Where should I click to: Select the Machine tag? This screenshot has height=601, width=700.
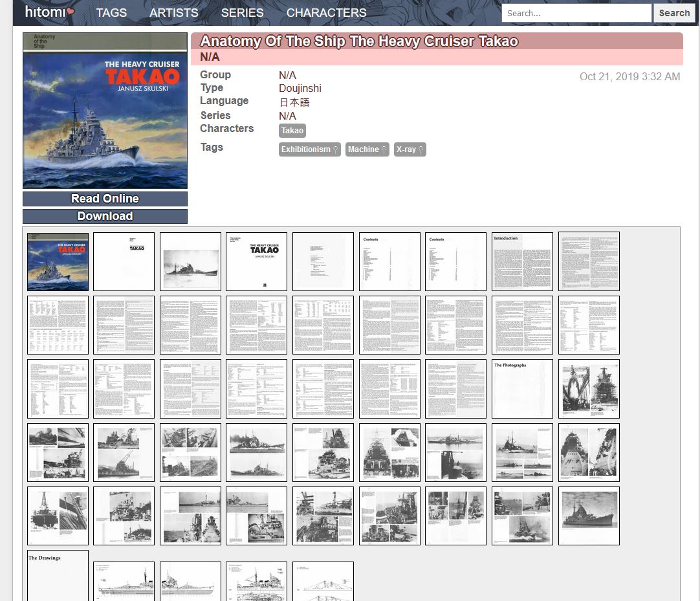(x=367, y=149)
